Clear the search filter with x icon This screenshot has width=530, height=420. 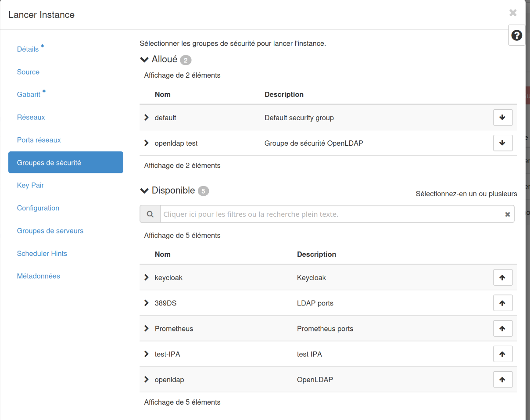507,214
